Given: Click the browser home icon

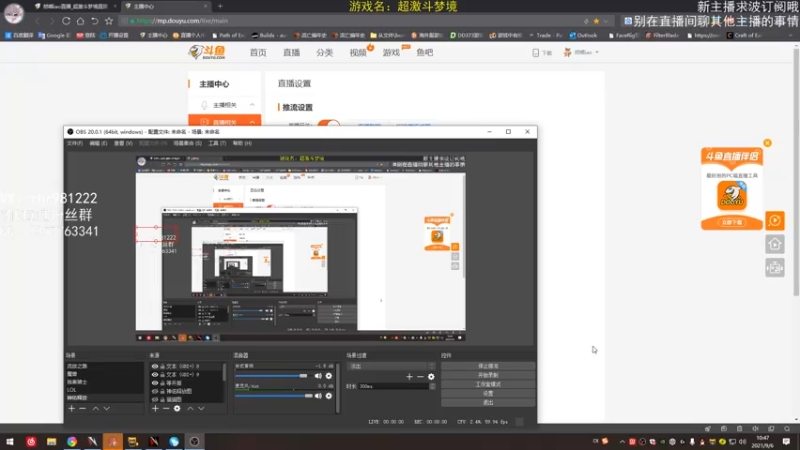Looking at the screenshot, I should click(x=81, y=21).
